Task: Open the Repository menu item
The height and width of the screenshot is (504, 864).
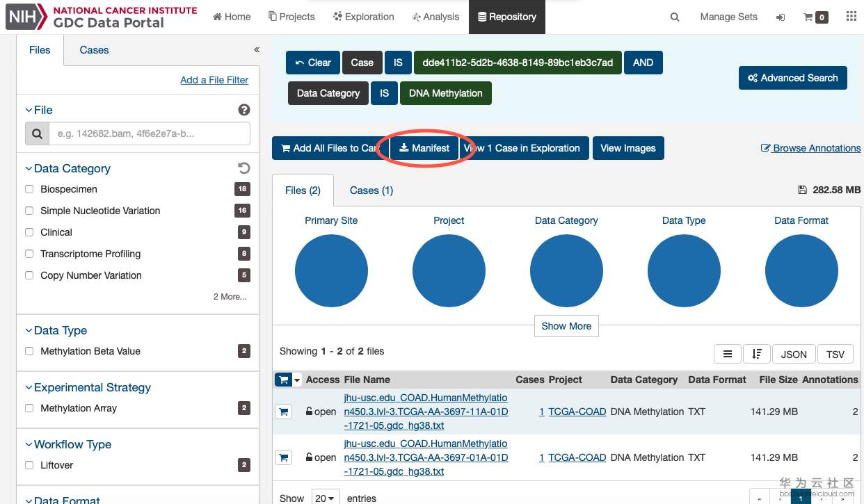Action: coord(507,17)
